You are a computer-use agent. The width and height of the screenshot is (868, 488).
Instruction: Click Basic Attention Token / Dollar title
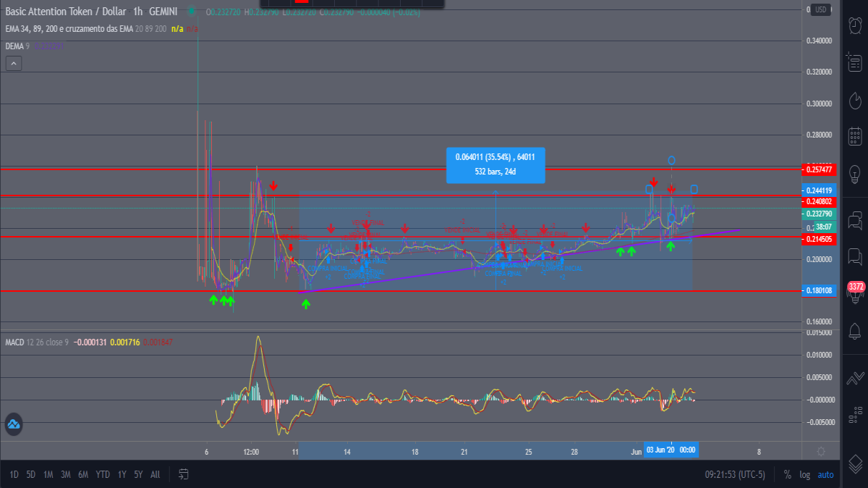click(64, 12)
